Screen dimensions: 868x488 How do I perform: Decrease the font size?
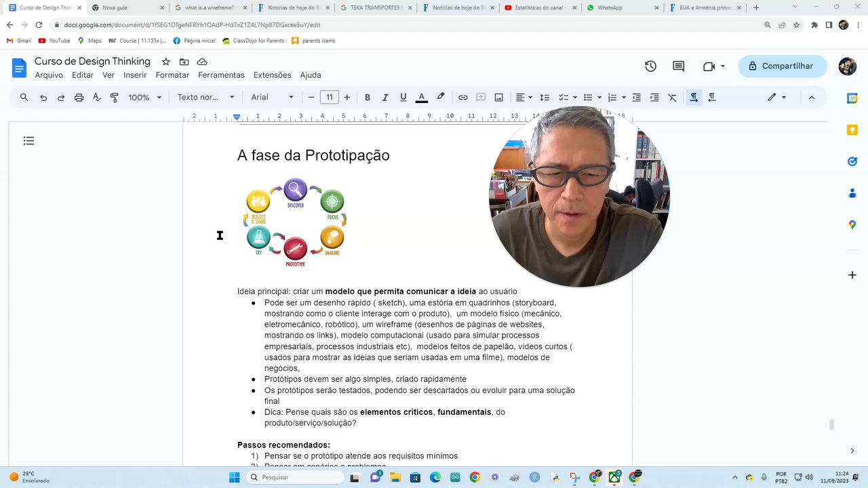[x=311, y=98]
